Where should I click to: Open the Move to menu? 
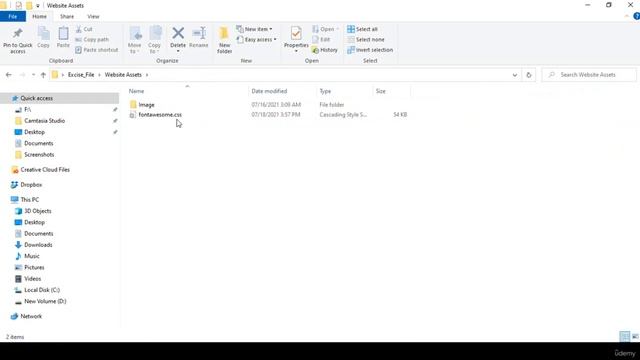pyautogui.click(x=134, y=40)
